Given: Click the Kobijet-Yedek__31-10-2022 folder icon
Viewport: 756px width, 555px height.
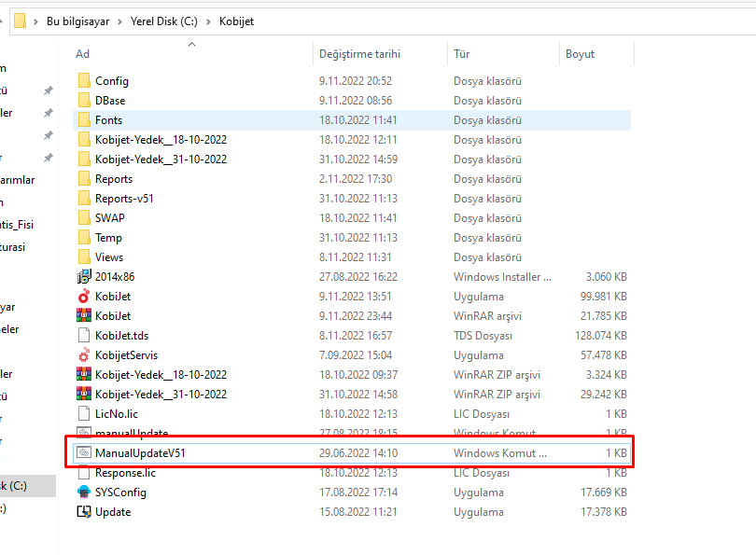Looking at the screenshot, I should coord(84,159).
